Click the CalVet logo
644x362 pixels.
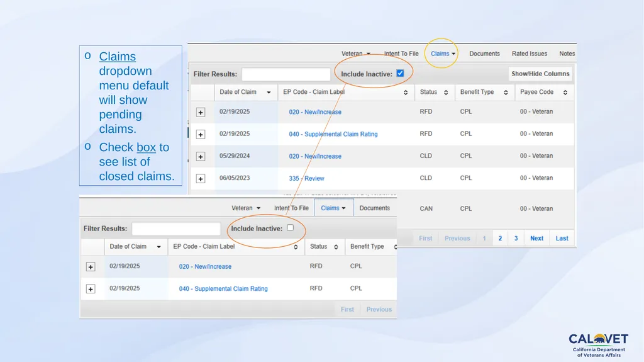coord(599,345)
